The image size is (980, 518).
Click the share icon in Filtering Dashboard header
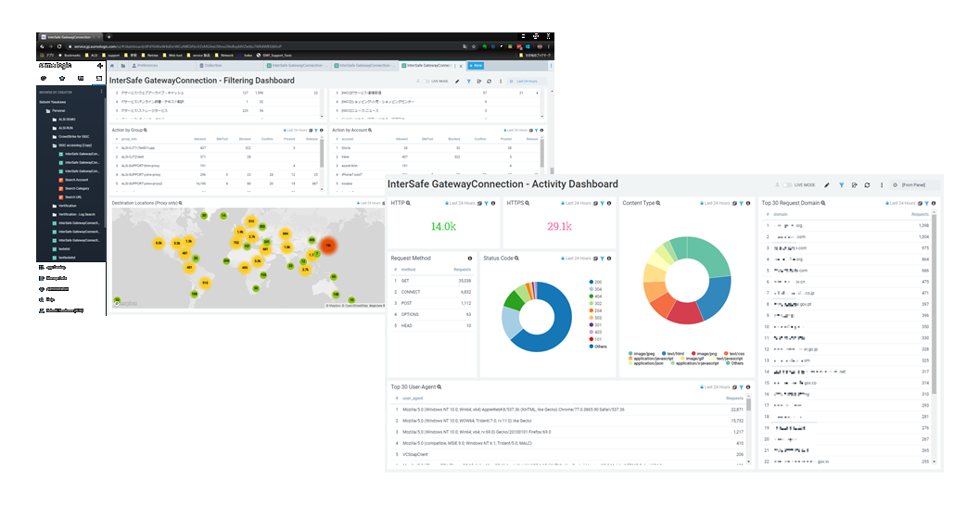click(479, 82)
